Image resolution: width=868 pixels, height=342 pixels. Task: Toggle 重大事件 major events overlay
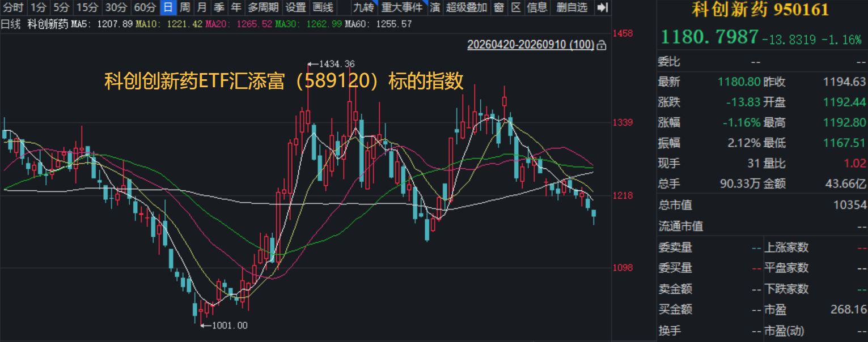coord(402,8)
